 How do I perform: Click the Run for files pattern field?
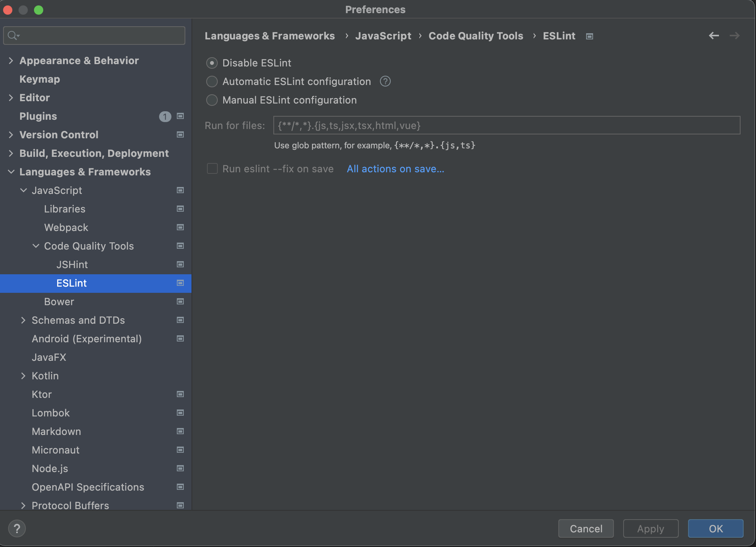507,125
